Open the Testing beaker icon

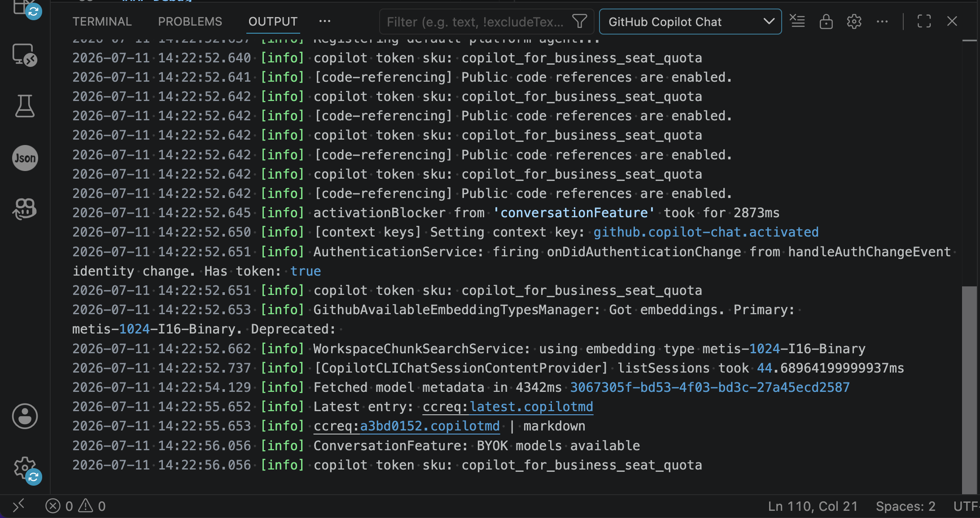(x=25, y=106)
